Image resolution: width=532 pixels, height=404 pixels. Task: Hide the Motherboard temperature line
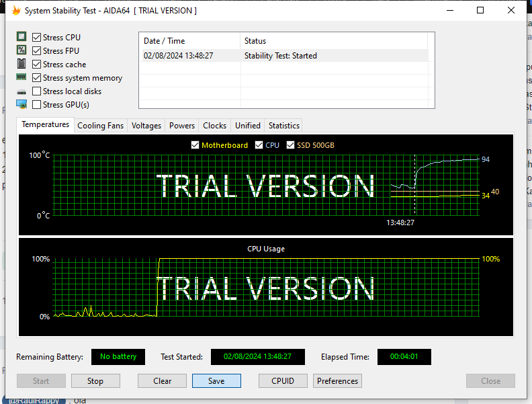(x=195, y=145)
